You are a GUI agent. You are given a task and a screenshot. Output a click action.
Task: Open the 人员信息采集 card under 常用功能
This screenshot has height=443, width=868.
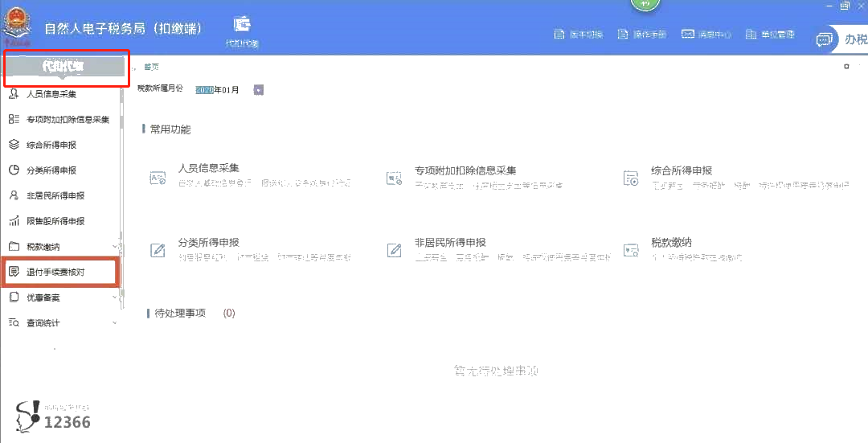point(250,175)
